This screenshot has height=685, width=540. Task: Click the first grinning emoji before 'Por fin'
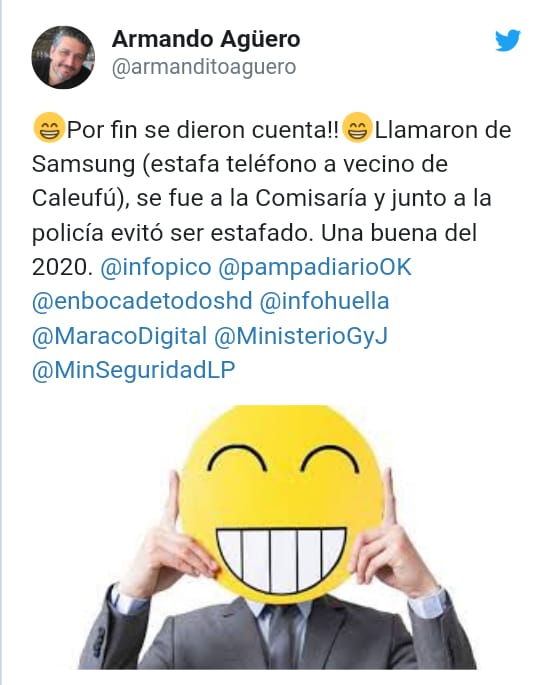(49, 128)
